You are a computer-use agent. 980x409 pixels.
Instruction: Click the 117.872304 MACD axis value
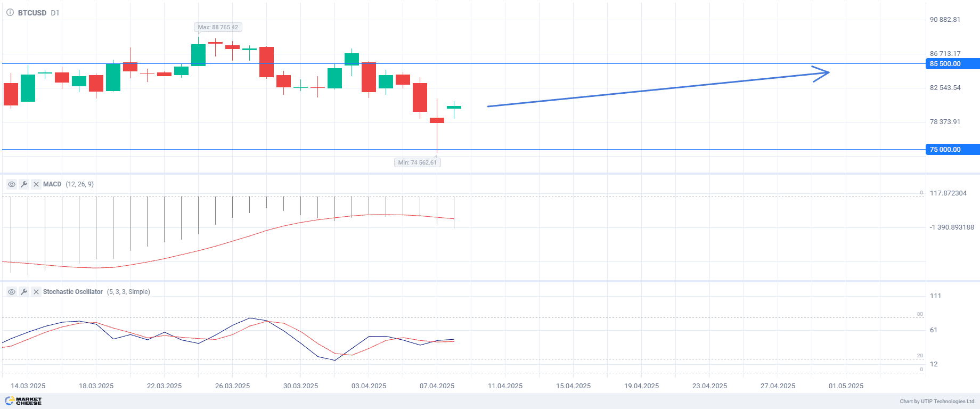pyautogui.click(x=948, y=193)
